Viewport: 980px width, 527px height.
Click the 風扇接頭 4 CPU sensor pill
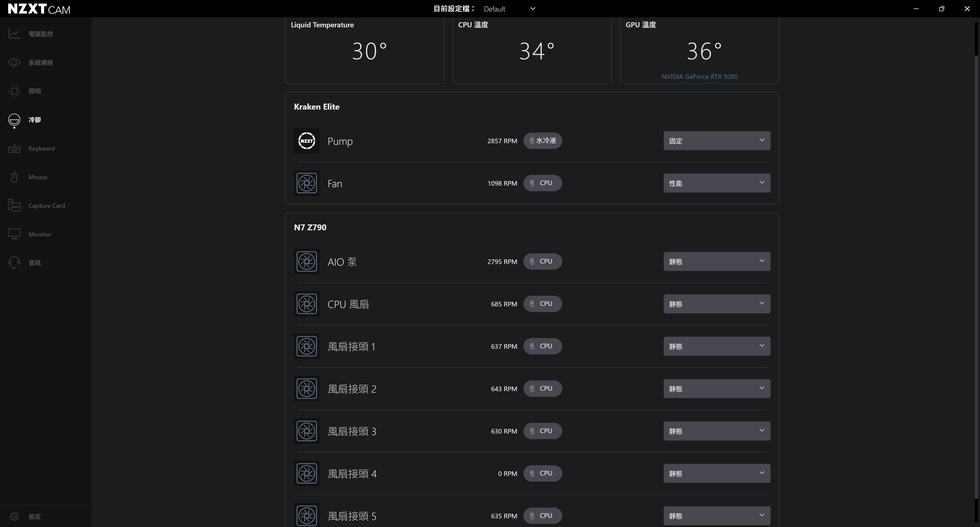click(543, 473)
